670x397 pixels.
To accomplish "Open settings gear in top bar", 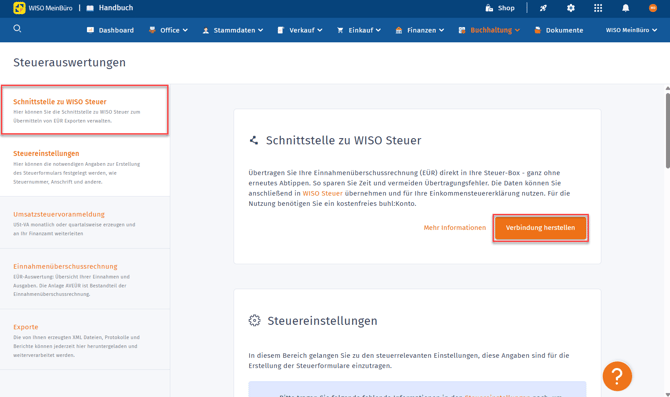I will [570, 8].
